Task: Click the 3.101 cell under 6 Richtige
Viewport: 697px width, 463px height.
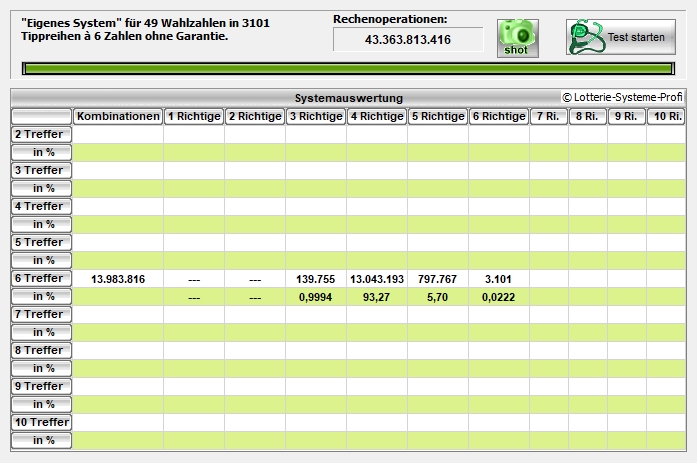Action: click(x=498, y=279)
